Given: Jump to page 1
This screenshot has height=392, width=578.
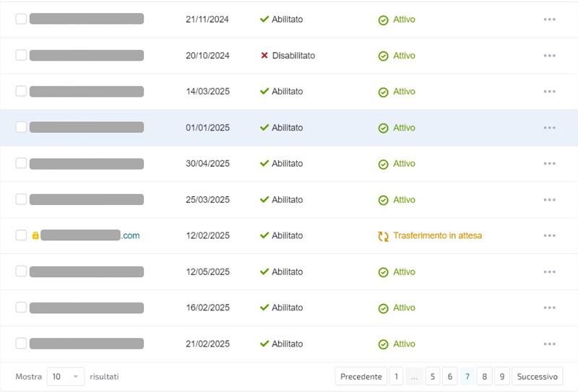Looking at the screenshot, I should [x=396, y=377].
